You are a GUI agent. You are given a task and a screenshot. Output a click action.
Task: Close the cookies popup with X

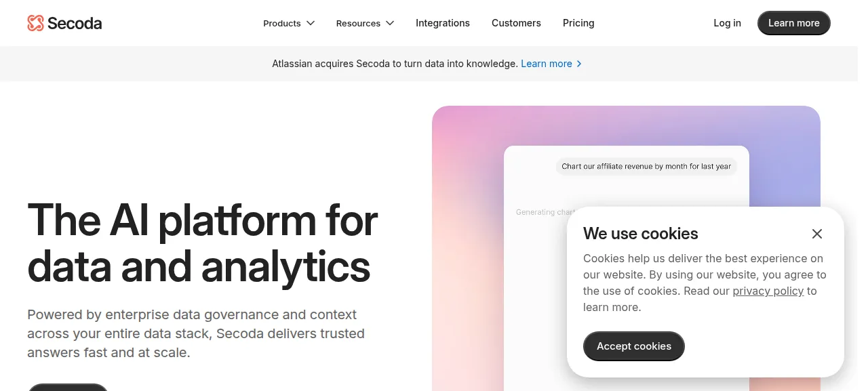817,234
